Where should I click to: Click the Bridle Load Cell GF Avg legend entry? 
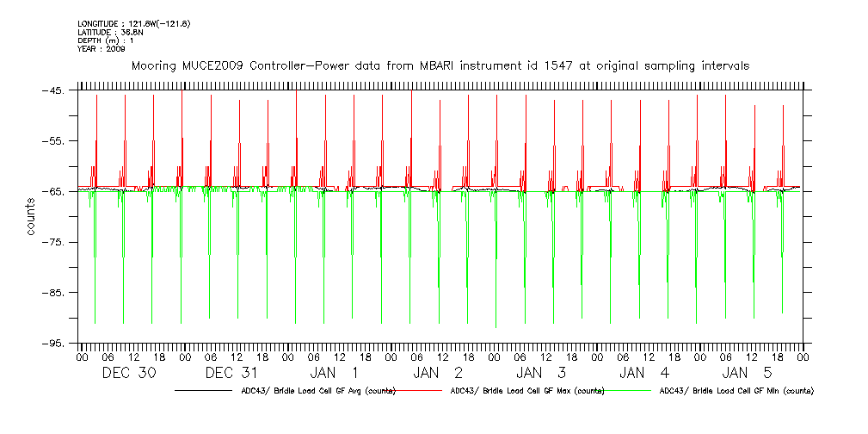click(317, 391)
